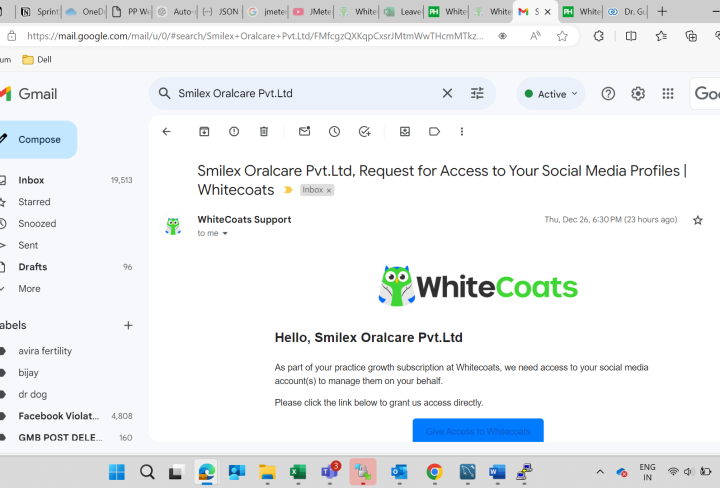Show hidden system tray icons chevron
Screen dimensions: 720x488
(600, 472)
